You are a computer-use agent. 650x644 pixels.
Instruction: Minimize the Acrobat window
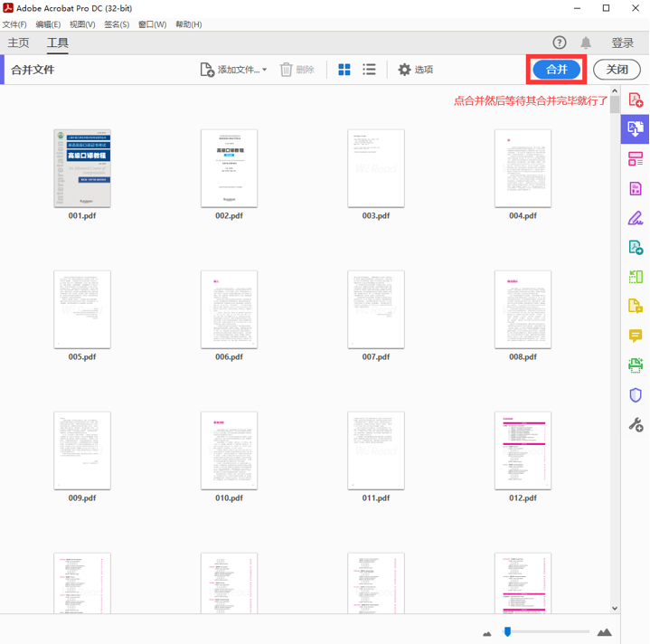point(577,8)
